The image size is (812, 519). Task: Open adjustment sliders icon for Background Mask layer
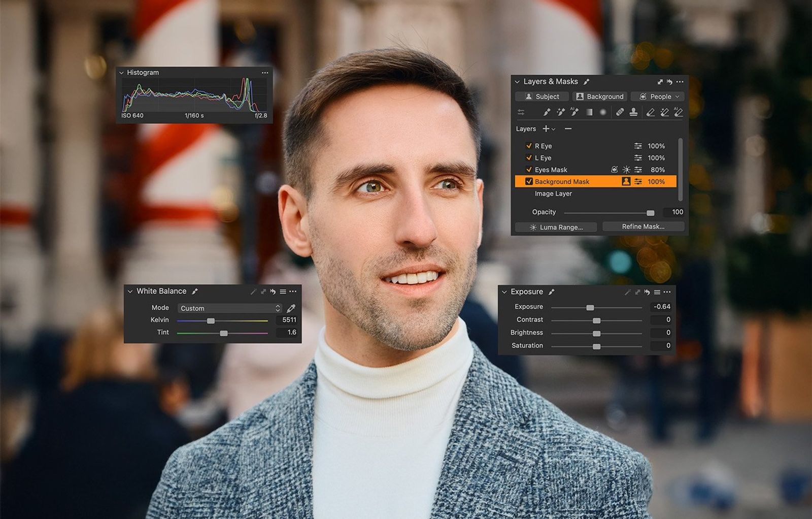pyautogui.click(x=638, y=181)
